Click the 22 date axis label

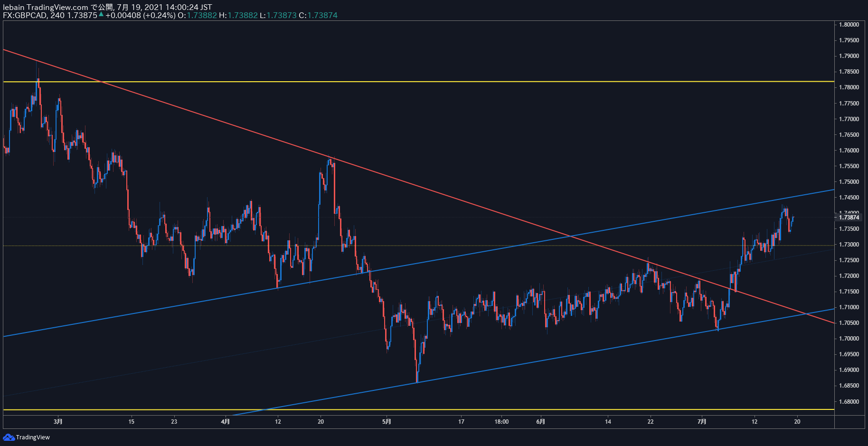click(x=651, y=421)
